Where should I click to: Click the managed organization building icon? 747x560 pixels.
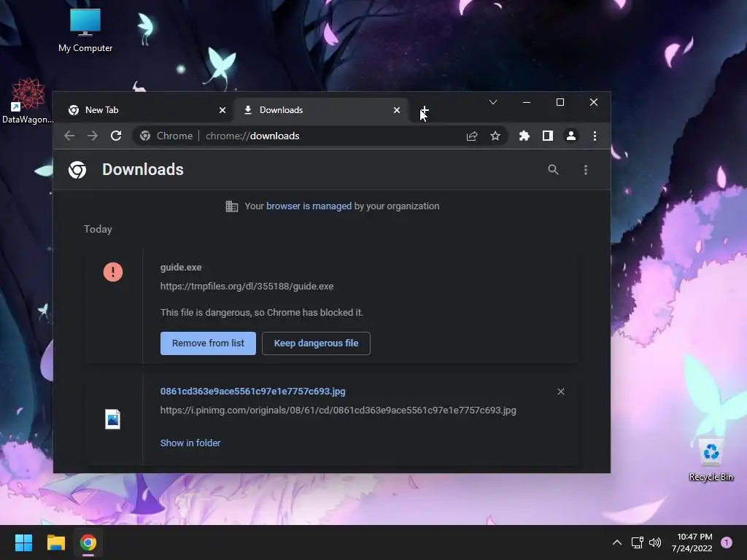pyautogui.click(x=231, y=206)
